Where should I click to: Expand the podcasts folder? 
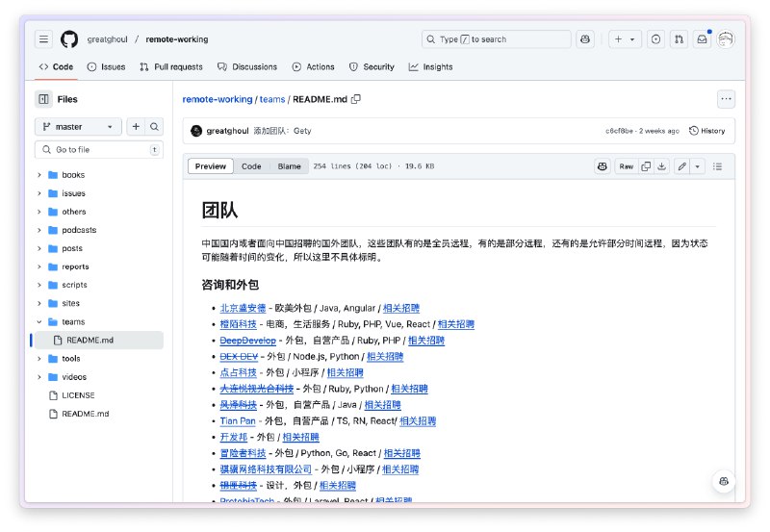tap(39, 230)
